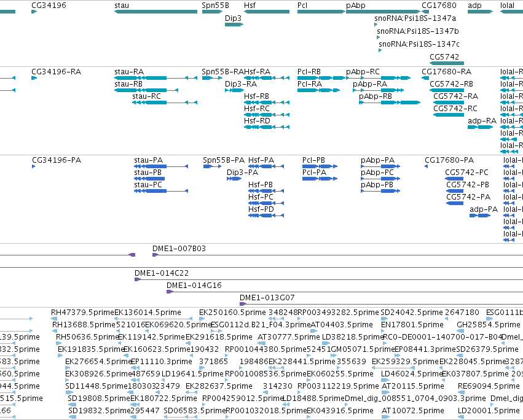
Task: Select the stau gene feature
Action: [x=155, y=12]
